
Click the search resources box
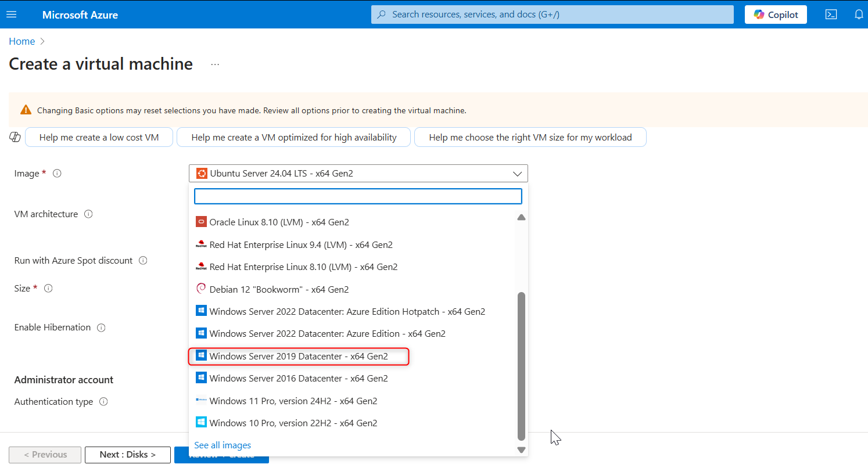coord(552,15)
